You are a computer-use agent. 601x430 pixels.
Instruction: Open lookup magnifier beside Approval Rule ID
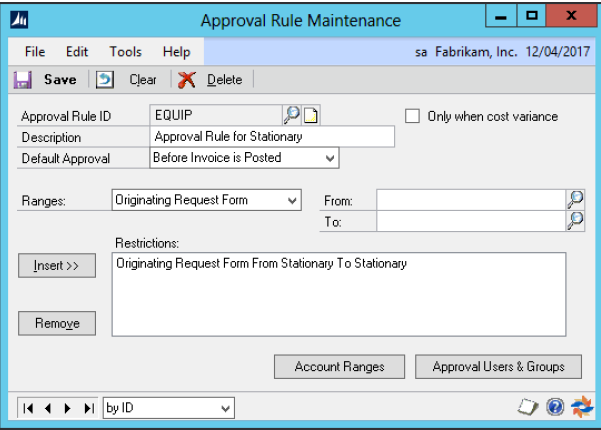click(292, 116)
